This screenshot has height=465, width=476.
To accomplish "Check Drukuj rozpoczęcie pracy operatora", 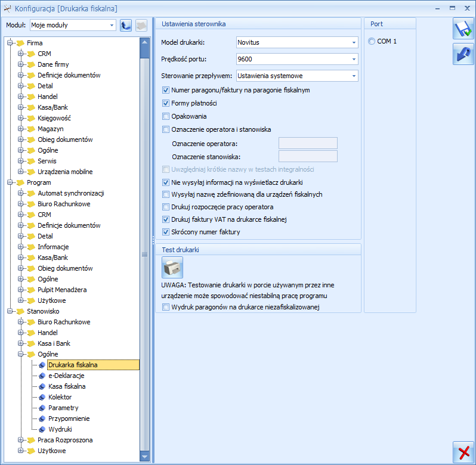I will pos(166,207).
